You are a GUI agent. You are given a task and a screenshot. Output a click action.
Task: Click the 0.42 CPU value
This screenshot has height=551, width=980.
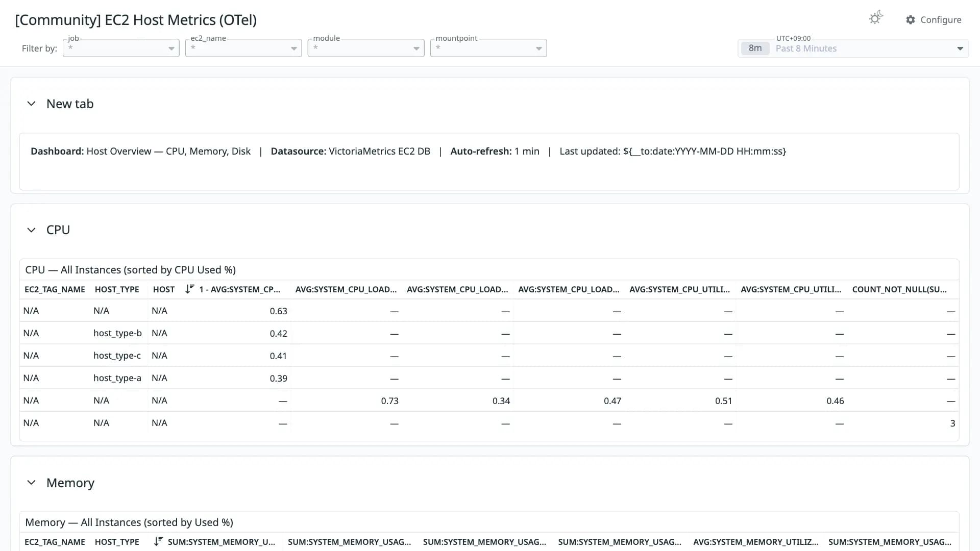click(278, 334)
